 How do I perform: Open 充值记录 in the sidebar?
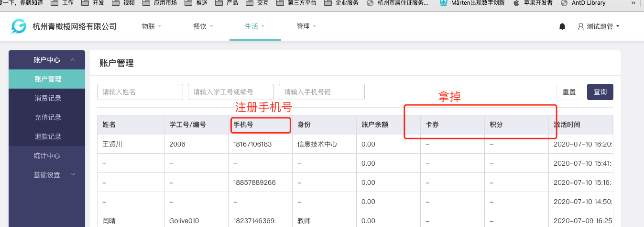(x=47, y=117)
